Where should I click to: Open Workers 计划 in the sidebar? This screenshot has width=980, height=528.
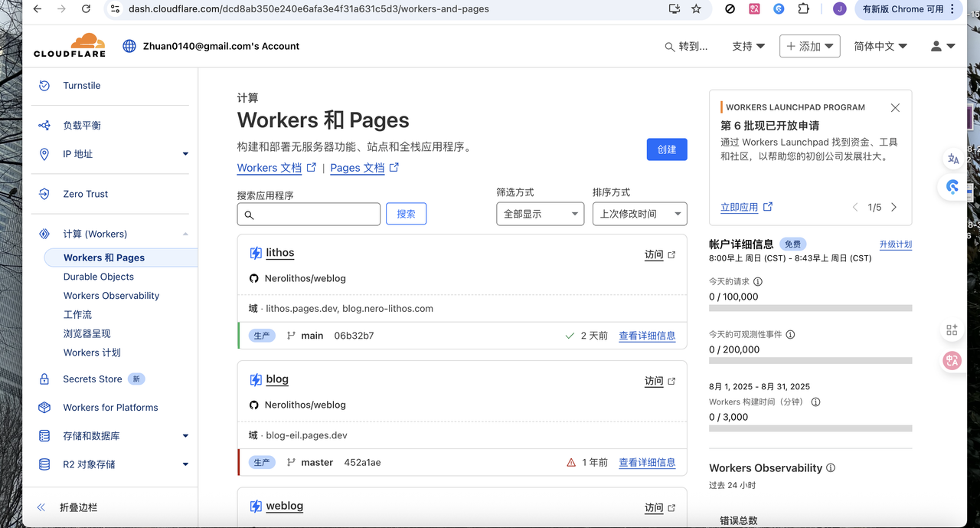(92, 353)
